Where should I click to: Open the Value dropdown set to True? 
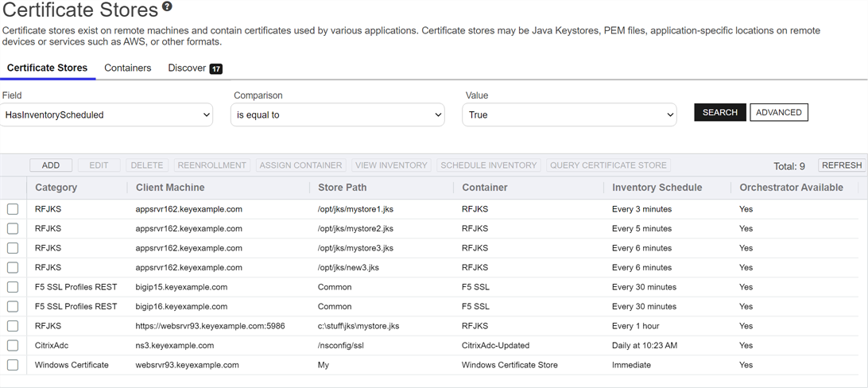(x=569, y=114)
